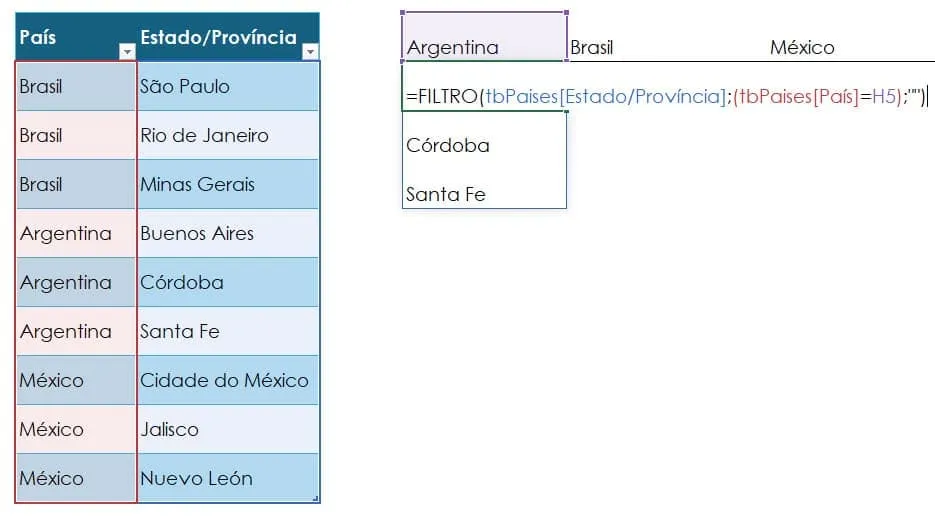This screenshot has height=521, width=935.
Task: Click the Estado/Província column header text
Action: [218, 37]
